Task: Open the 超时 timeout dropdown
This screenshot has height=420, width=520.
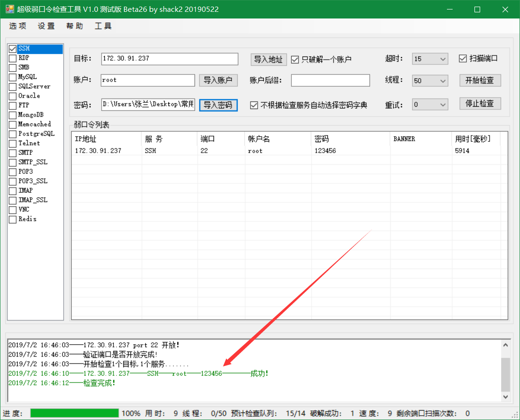Action: pyautogui.click(x=430, y=59)
